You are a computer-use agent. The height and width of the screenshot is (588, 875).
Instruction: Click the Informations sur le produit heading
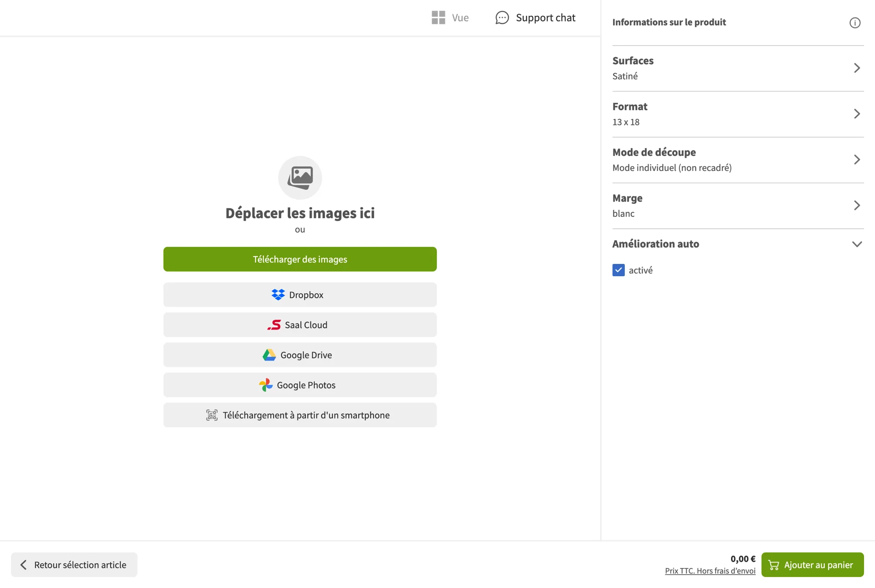coord(669,22)
